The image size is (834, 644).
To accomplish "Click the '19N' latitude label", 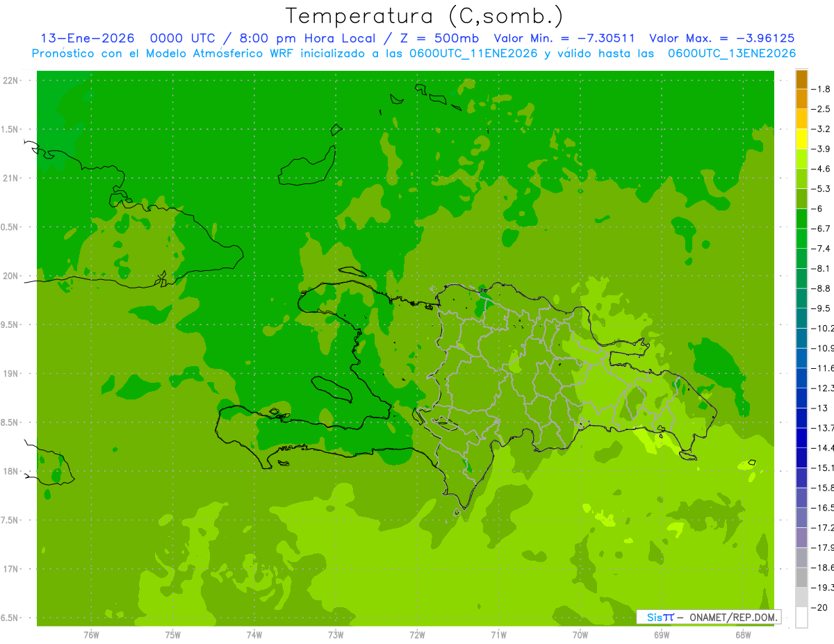I will point(11,374).
